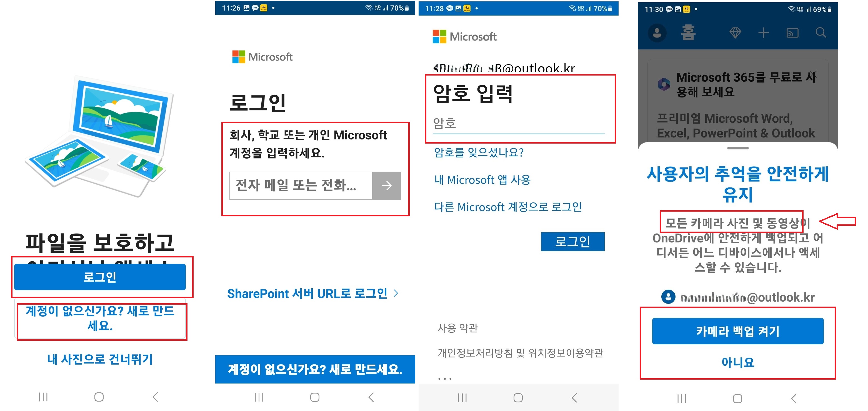
Task: Tap back nav button on camera backup screen
Action: [x=794, y=399]
